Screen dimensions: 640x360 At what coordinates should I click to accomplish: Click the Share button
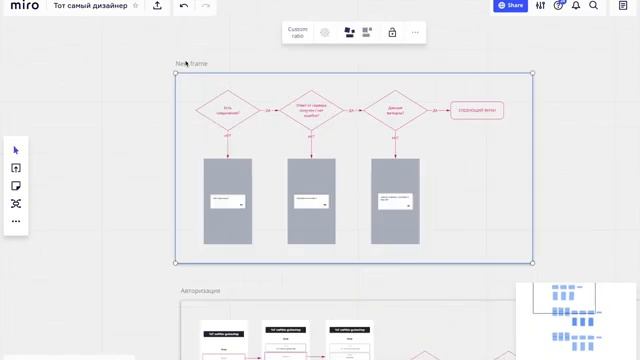point(510,5)
